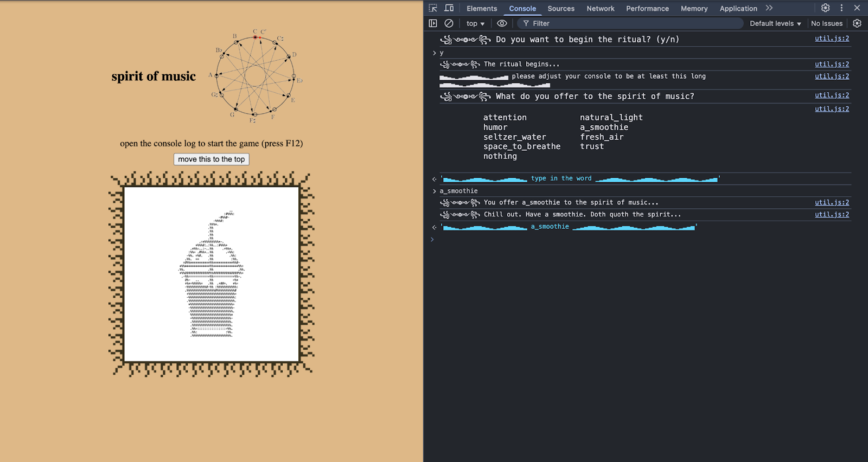
Task: Open DevTools settings gear icon
Action: [825, 8]
